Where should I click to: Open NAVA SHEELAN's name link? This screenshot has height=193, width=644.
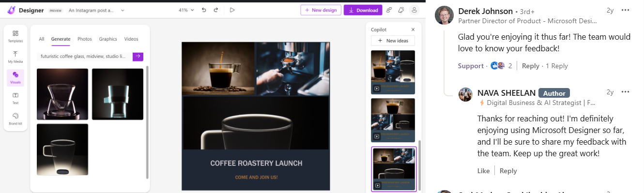[x=506, y=93]
